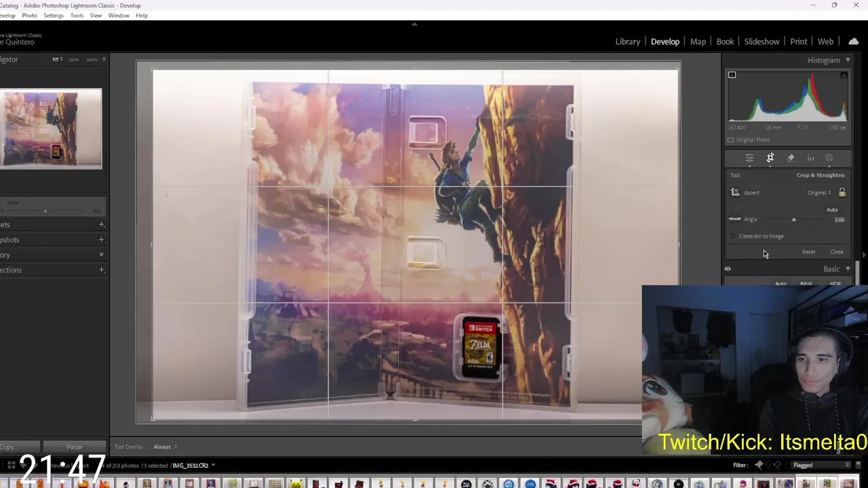Open the Window menu
The image size is (868, 488).
(x=119, y=15)
